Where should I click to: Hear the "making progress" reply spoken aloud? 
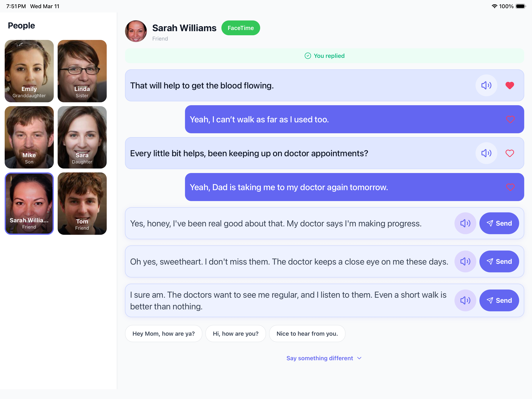(465, 223)
